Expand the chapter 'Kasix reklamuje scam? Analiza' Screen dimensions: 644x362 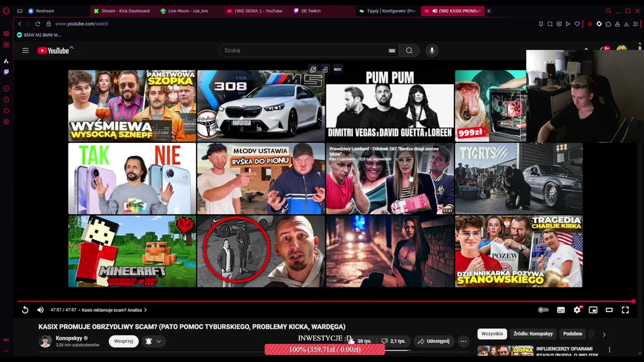[114, 310]
